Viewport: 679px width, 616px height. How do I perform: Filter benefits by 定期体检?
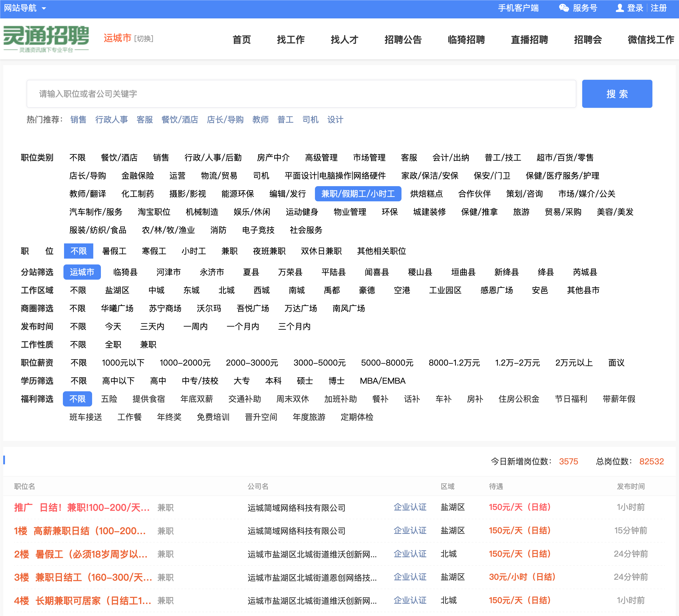[357, 417]
